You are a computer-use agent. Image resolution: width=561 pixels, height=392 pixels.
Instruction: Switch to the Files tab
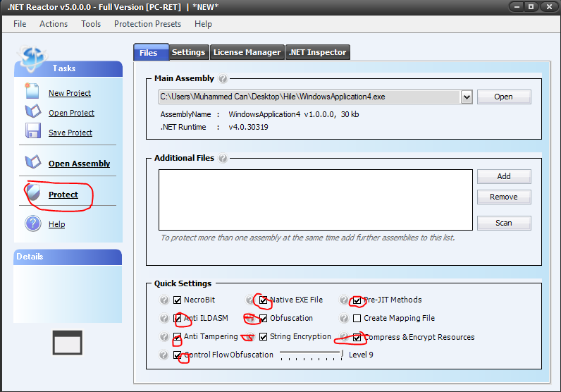[x=151, y=52]
